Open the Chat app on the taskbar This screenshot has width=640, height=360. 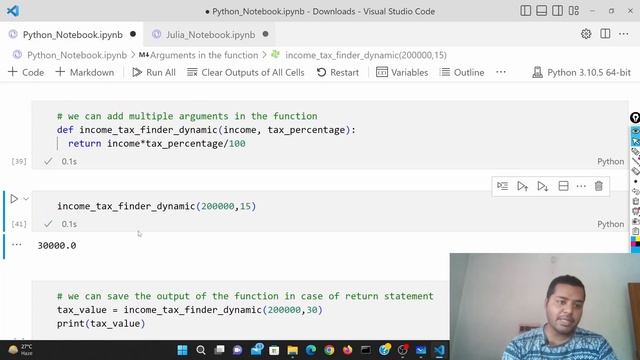coord(238,350)
